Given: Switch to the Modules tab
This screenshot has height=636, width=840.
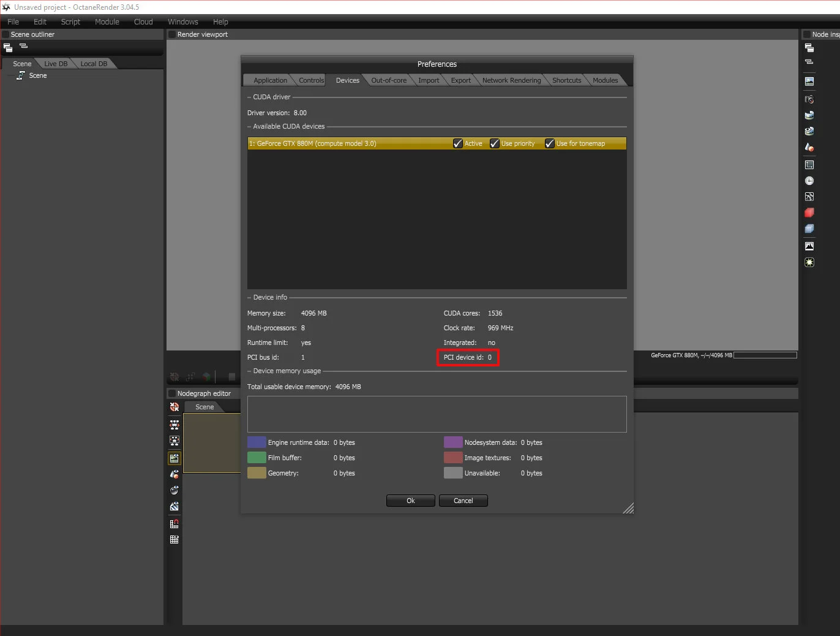Looking at the screenshot, I should pos(605,80).
